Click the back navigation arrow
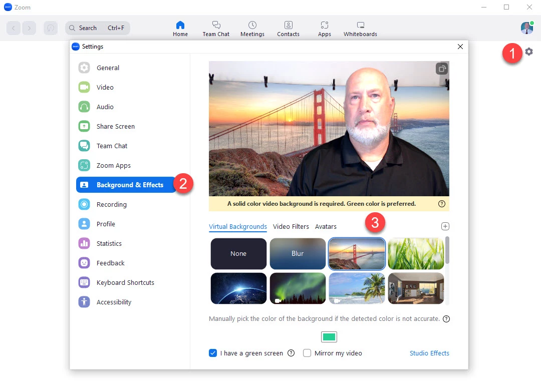The height and width of the screenshot is (392, 541). coord(14,28)
